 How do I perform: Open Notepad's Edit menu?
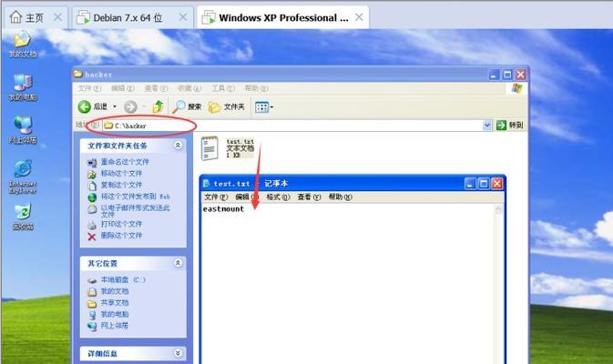[x=247, y=197]
